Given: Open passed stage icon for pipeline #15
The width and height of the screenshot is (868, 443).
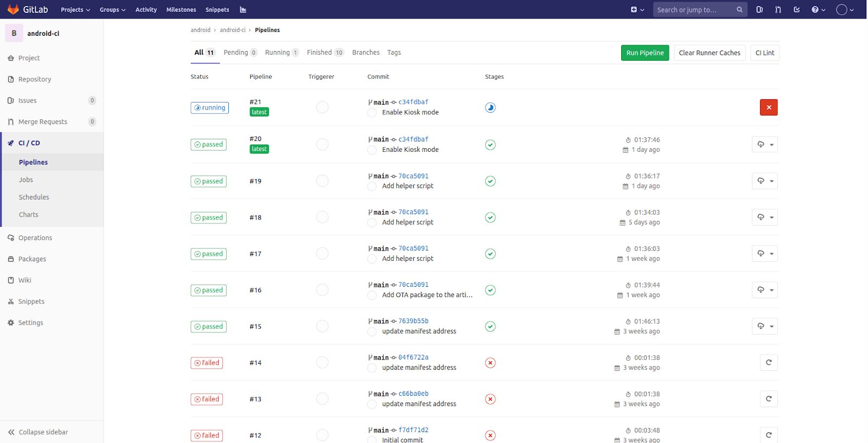Looking at the screenshot, I should 490,326.
